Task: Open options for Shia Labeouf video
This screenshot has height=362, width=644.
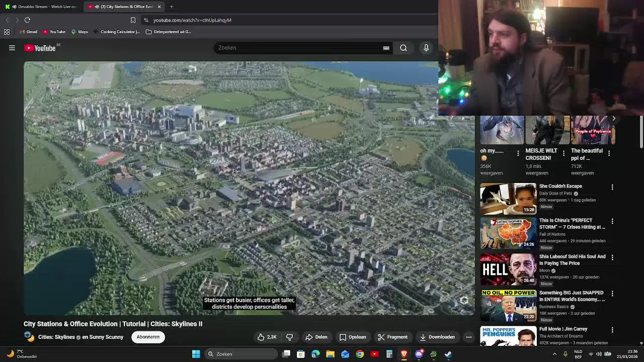Action: (612, 257)
